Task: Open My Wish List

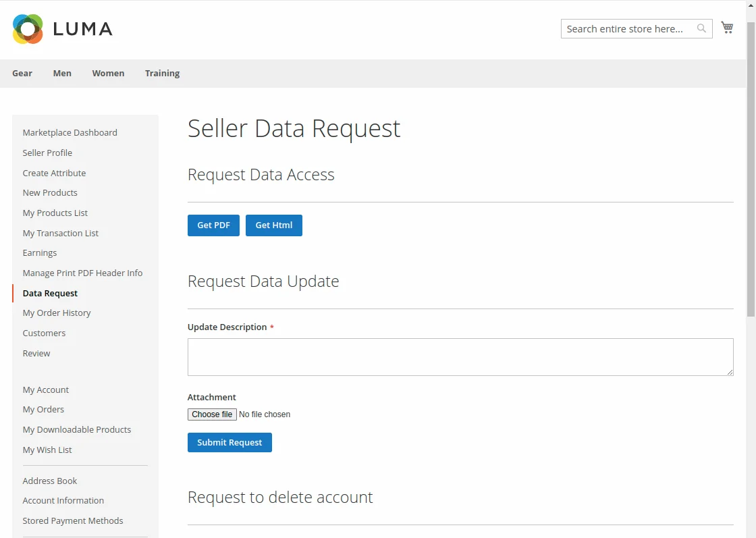Action: click(47, 450)
